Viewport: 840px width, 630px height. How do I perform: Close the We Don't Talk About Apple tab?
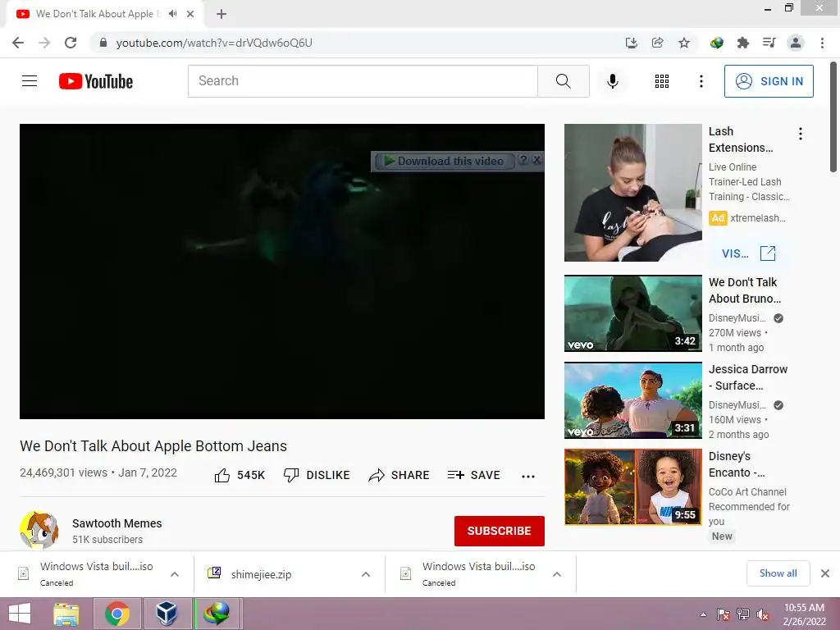click(x=190, y=14)
